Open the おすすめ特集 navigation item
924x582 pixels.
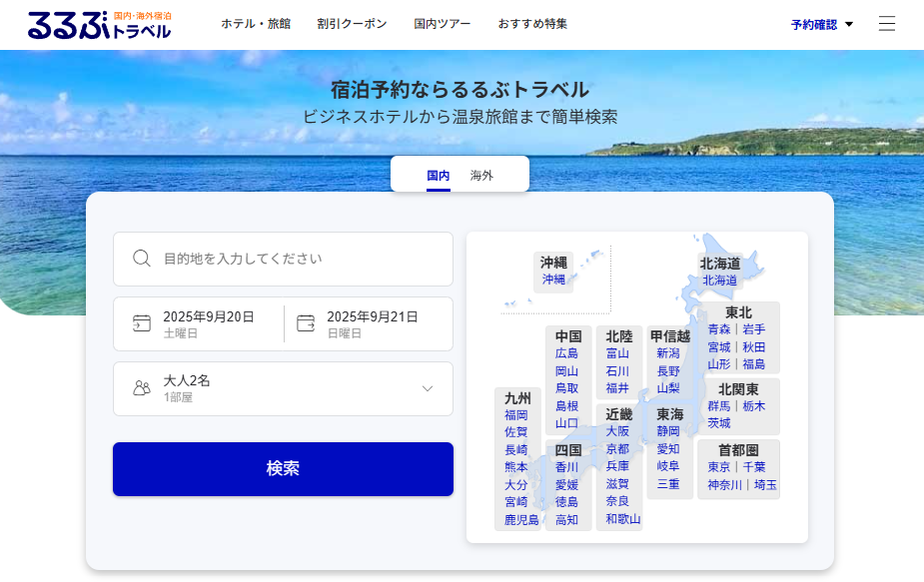pyautogui.click(x=532, y=22)
